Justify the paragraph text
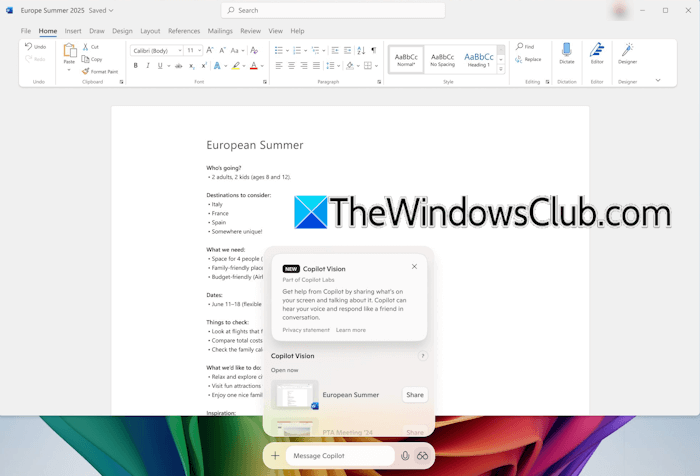The height and width of the screenshot is (476, 700). 316,66
